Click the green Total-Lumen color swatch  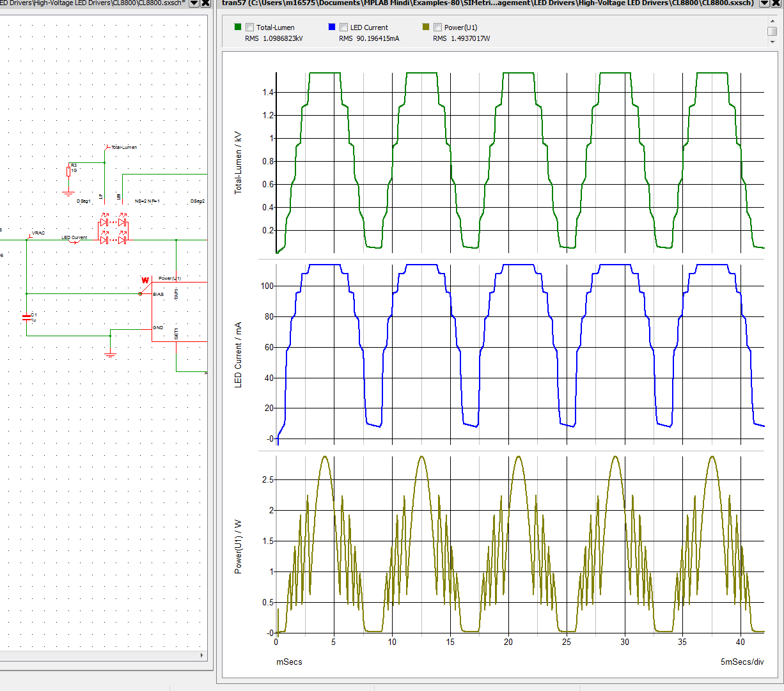[237, 27]
